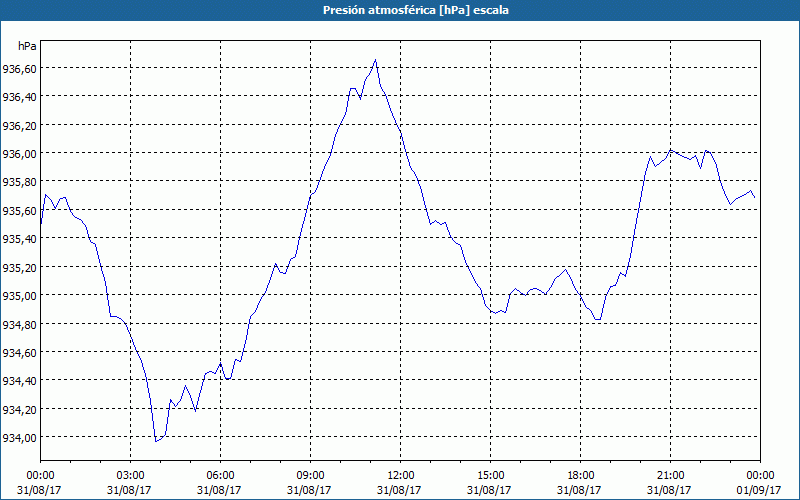Click the 'hPa' unit label
The width and height of the screenshot is (800, 500).
[x=27, y=46]
